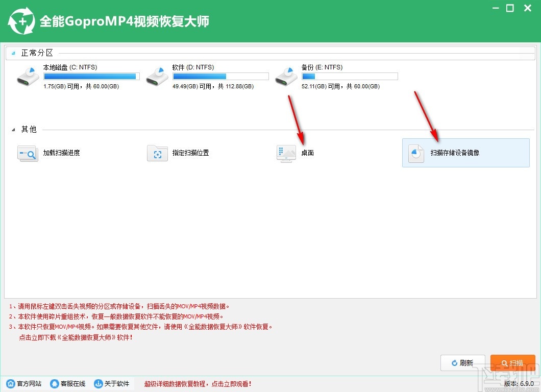Screen dimensions: 541x392
Task: Click the 桌面 label
Action: coord(307,153)
